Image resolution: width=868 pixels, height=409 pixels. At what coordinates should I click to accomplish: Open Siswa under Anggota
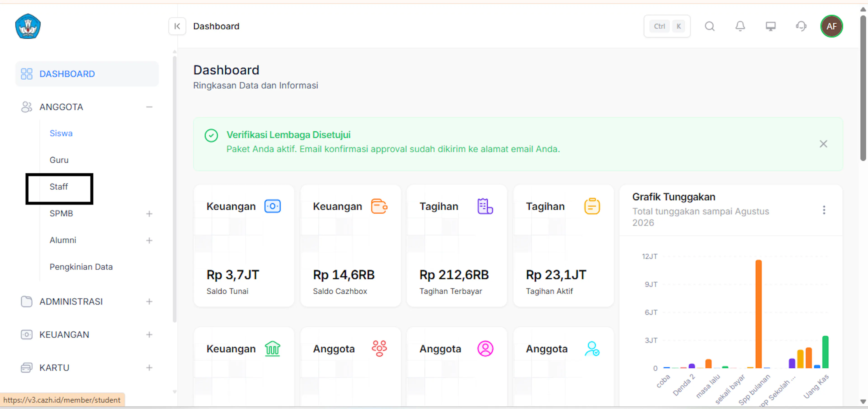pos(61,133)
